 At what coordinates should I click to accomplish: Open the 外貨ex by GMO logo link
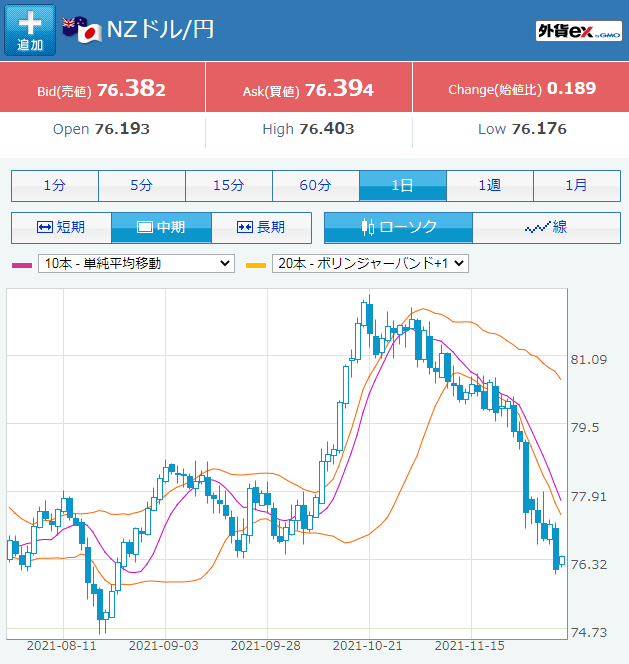[x=579, y=31]
